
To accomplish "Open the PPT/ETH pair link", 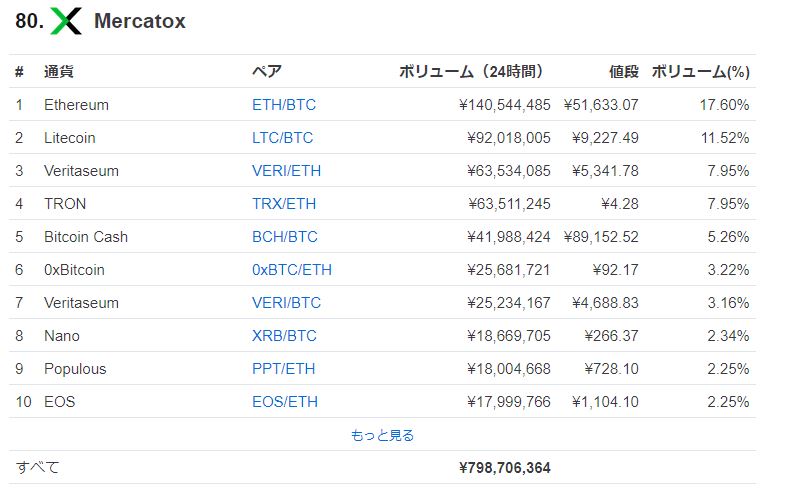I will pyautogui.click(x=283, y=369).
